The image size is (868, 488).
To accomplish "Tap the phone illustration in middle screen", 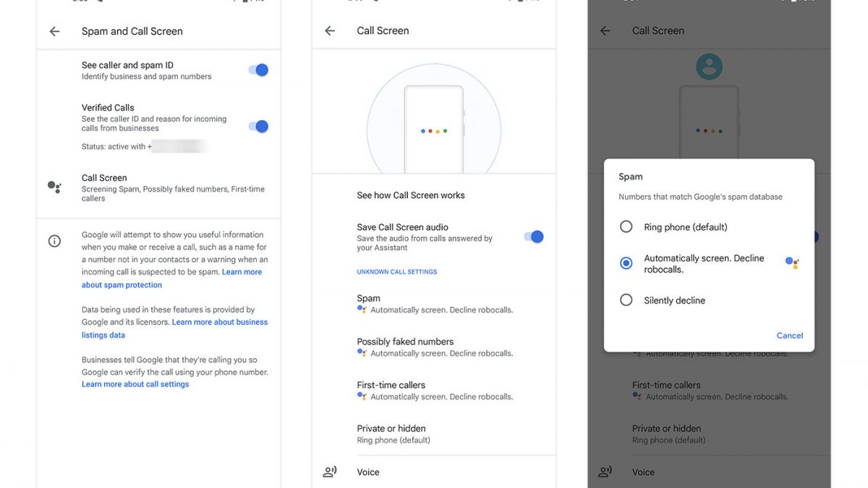I will tap(433, 130).
